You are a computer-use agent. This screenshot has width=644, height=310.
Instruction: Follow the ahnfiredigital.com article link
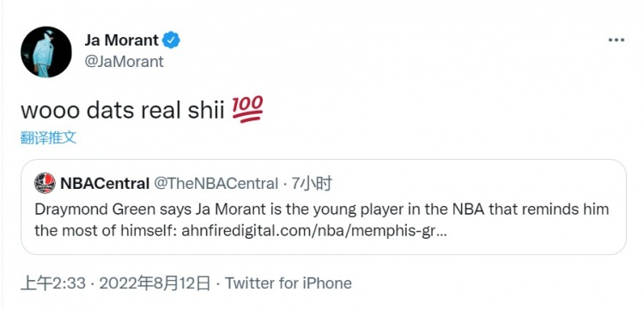(x=314, y=231)
